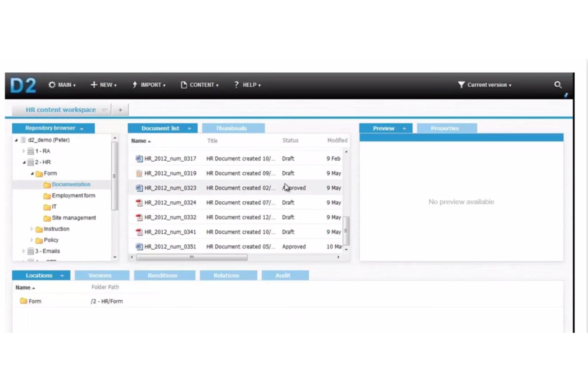Click the Documentation folder icon
The image size is (588, 392).
pyautogui.click(x=47, y=185)
